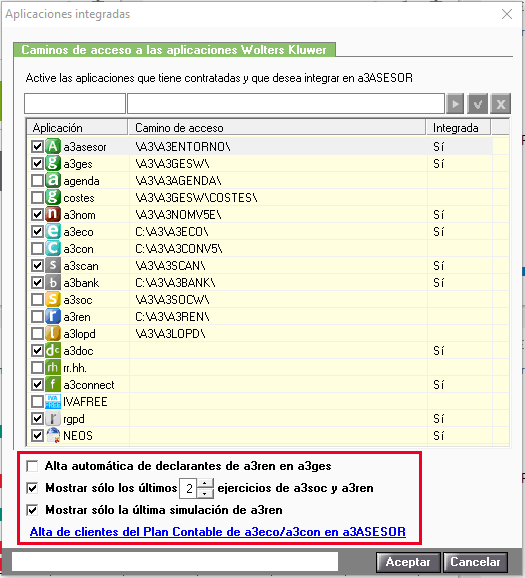Enable the costes application checkbox

37,198
